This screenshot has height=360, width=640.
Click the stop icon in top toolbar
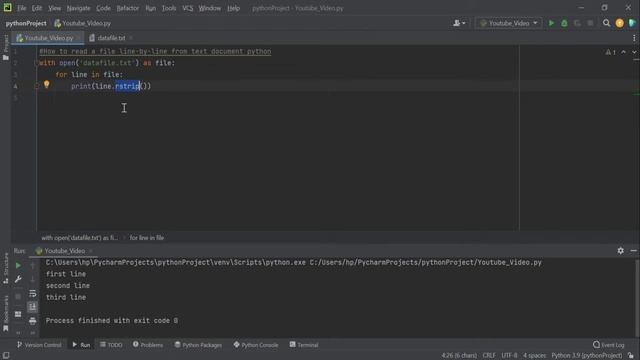coord(590,23)
